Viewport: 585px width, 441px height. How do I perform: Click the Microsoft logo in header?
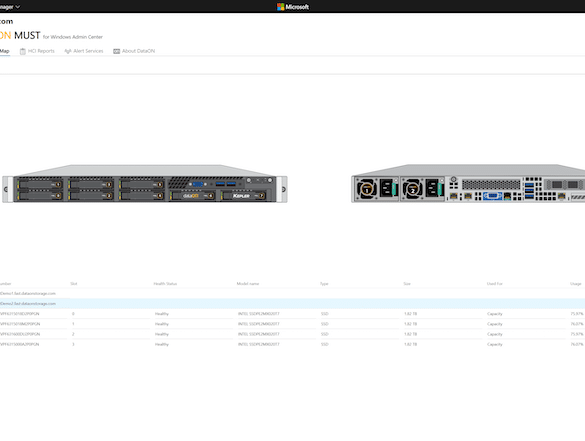(293, 7)
